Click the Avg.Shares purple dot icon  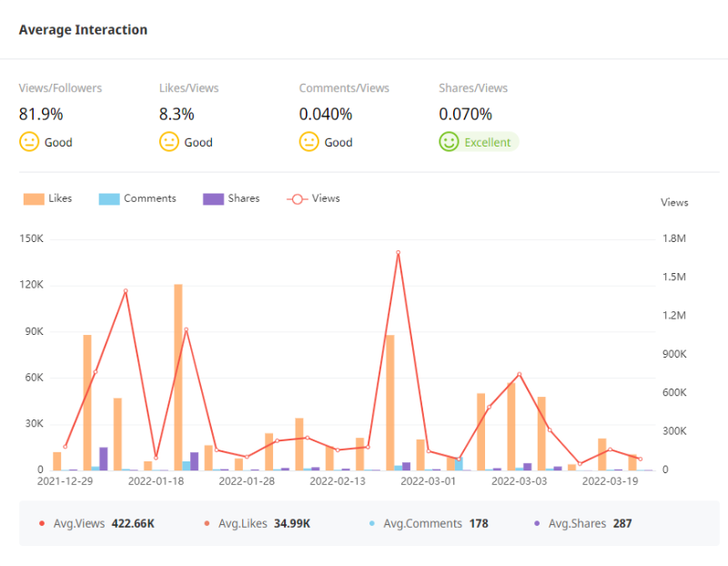(x=537, y=523)
